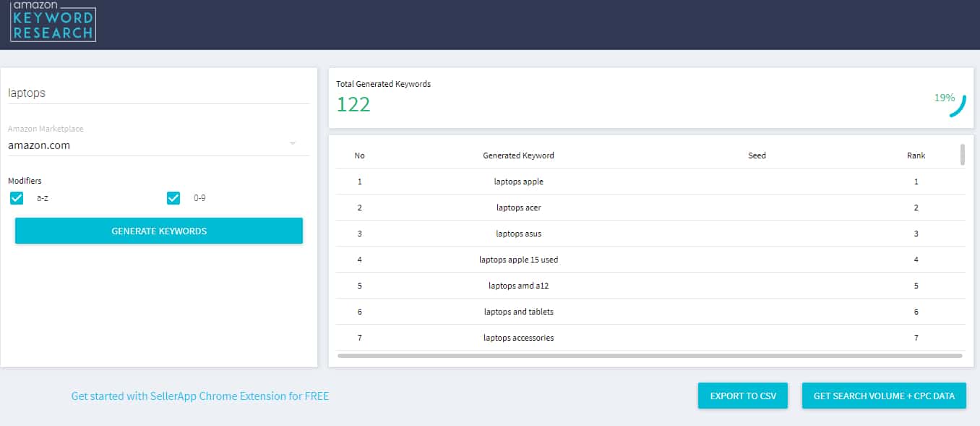Click the table's vertical scrollbar

(963, 154)
